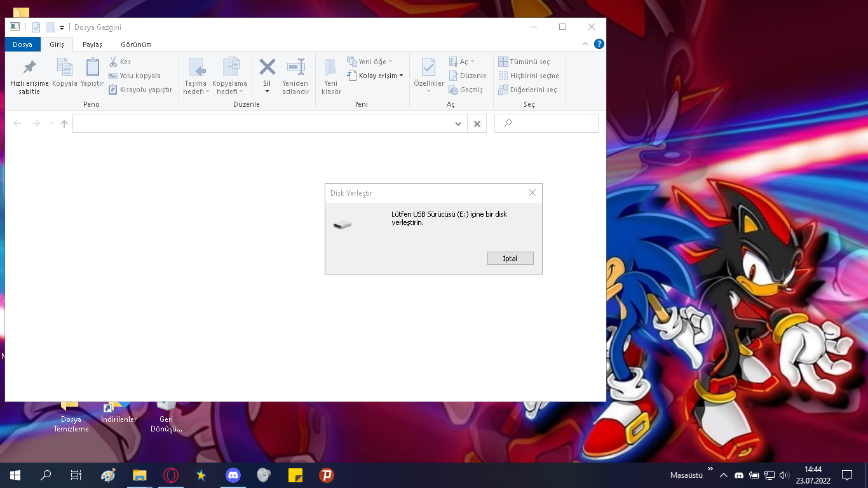Open the volume speaker icon in system tray
The height and width of the screenshot is (488, 868).
pos(784,475)
